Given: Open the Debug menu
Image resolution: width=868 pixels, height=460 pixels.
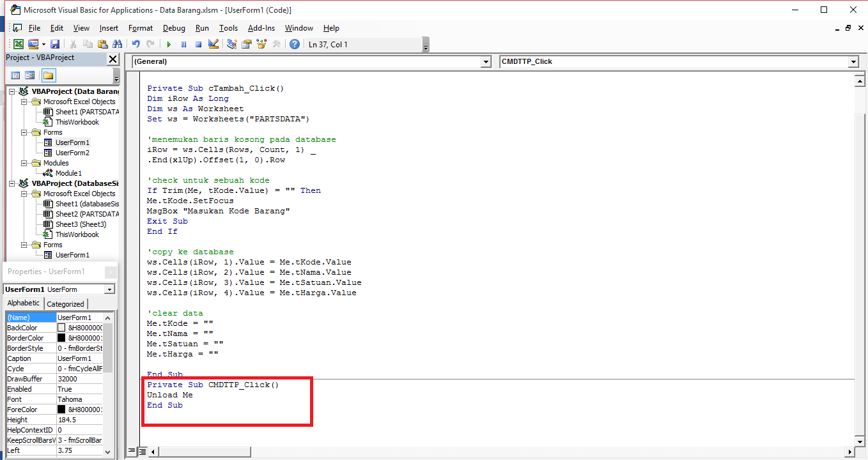Looking at the screenshot, I should (174, 28).
